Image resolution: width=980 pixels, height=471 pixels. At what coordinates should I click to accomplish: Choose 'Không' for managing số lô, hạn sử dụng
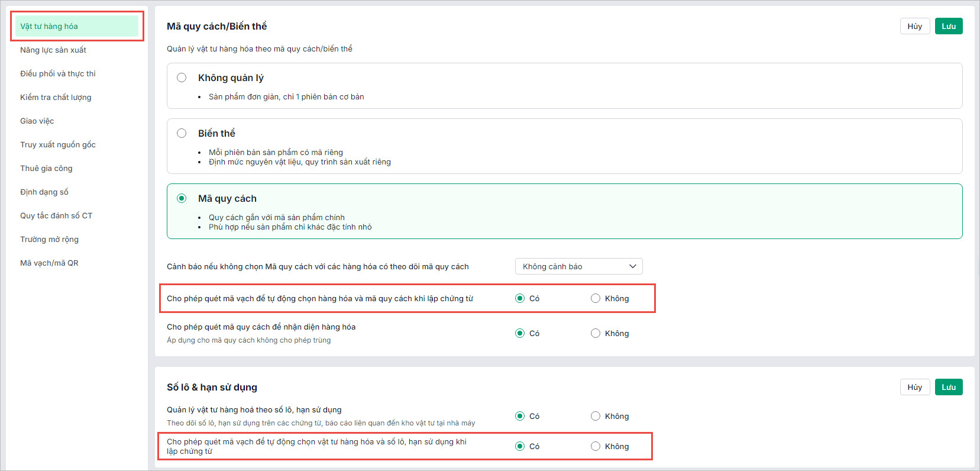[x=596, y=416]
